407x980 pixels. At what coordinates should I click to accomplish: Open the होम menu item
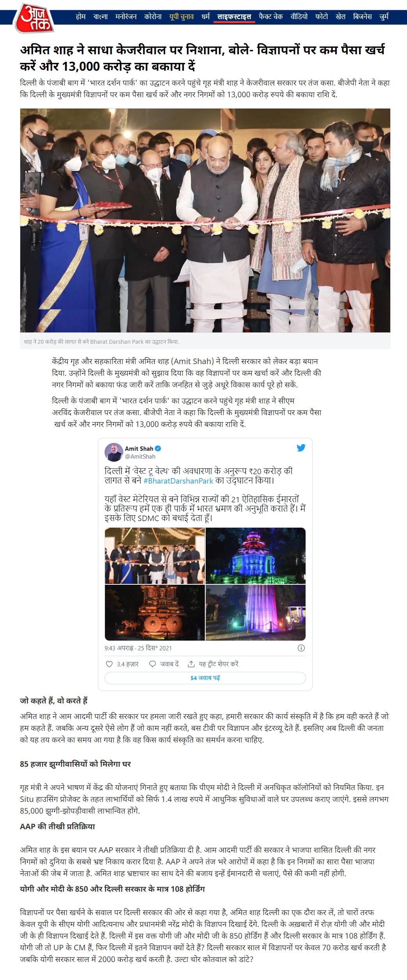(81, 16)
